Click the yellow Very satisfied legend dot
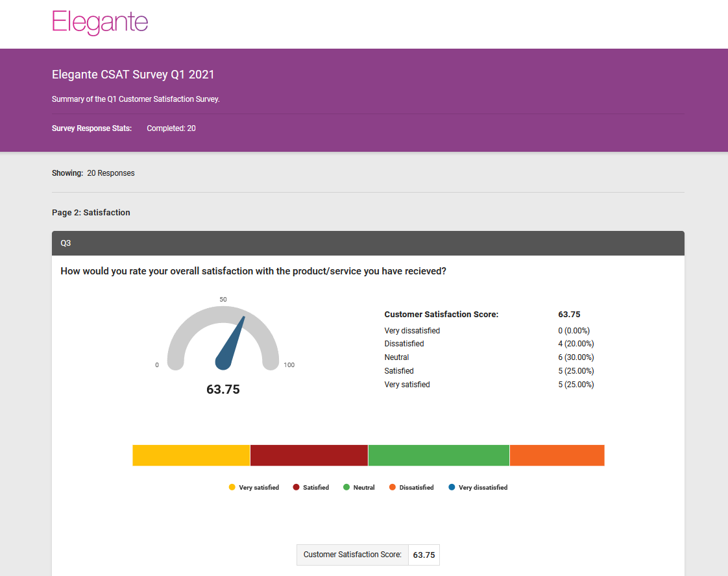 232,487
